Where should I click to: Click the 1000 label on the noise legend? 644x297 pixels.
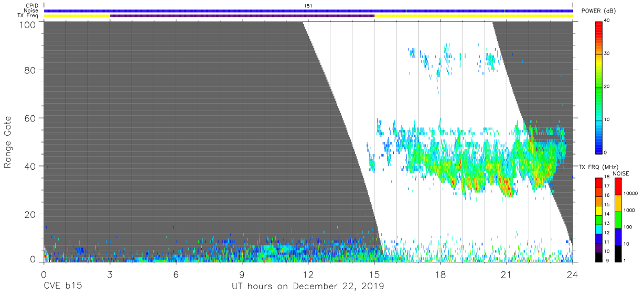(629, 211)
